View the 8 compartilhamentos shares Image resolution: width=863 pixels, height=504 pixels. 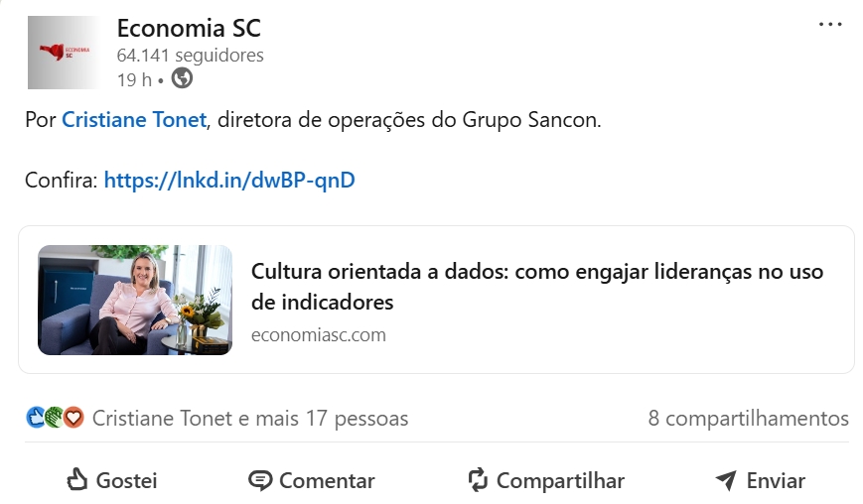coord(748,419)
